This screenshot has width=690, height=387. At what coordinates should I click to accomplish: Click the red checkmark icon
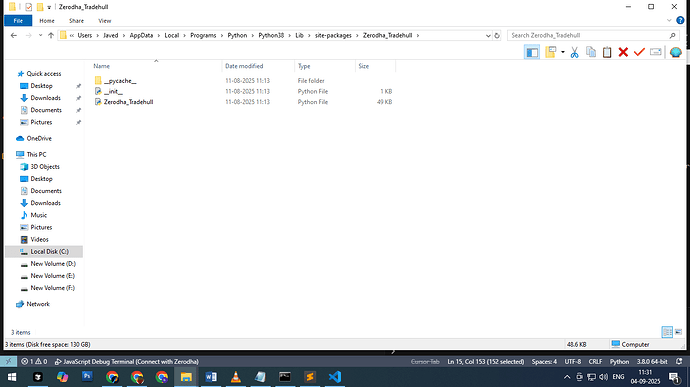point(639,52)
